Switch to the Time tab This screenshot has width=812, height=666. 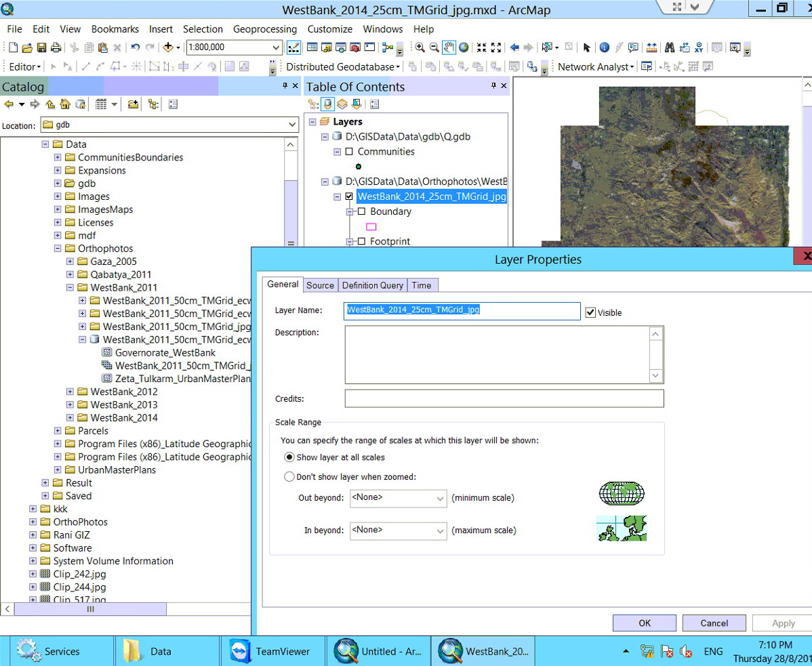[x=422, y=285]
